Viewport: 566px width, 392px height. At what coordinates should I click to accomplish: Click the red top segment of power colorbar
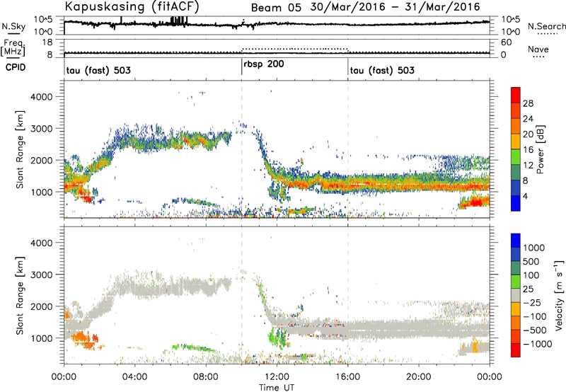tap(516, 95)
